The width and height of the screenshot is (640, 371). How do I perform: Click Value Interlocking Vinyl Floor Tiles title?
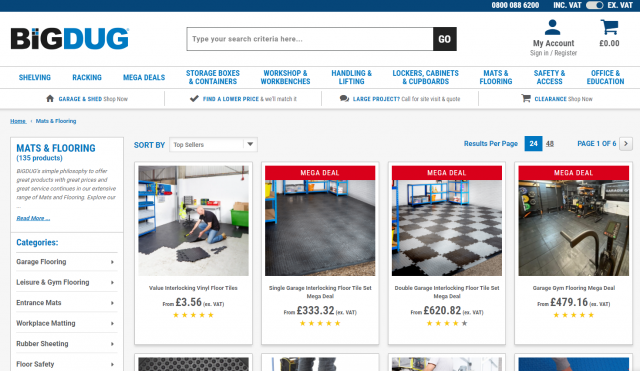click(x=193, y=288)
